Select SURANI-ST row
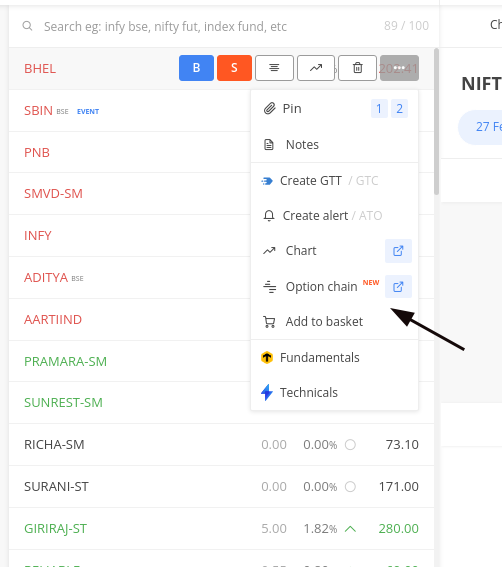The image size is (502, 567). coord(221,486)
